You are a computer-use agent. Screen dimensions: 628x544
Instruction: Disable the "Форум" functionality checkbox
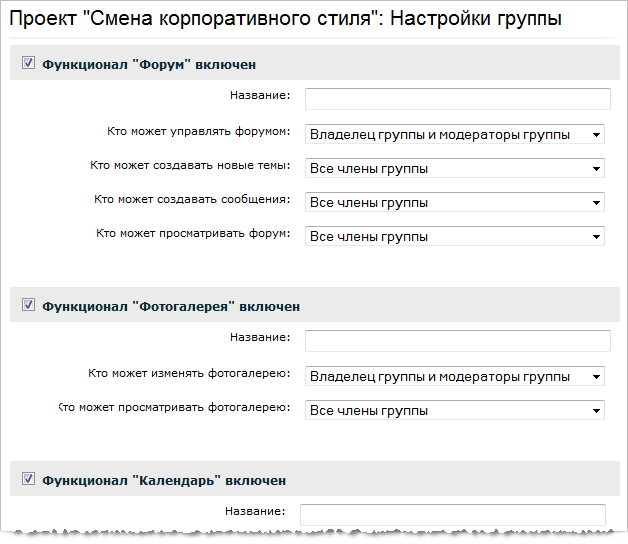[28, 64]
